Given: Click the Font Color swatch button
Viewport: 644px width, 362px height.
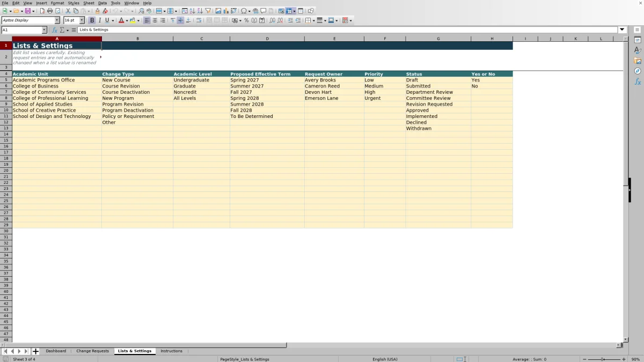Looking at the screenshot, I should point(121,20).
